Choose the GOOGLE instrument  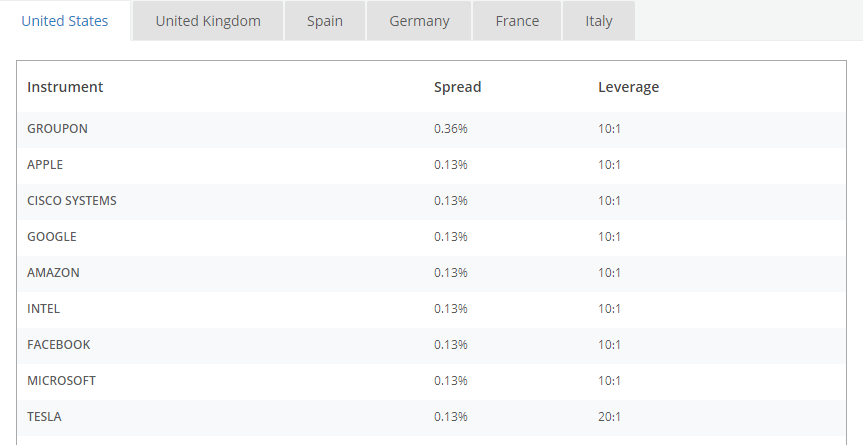pos(52,237)
